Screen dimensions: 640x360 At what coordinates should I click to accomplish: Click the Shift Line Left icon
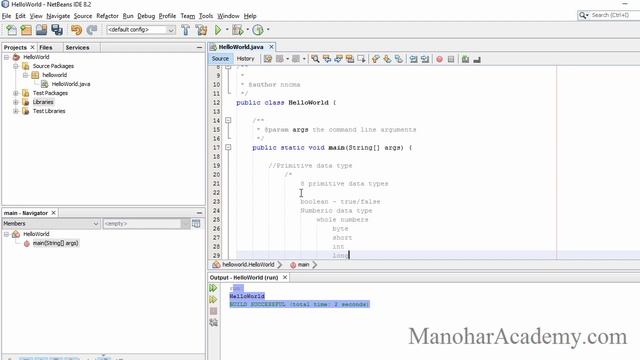(413, 59)
